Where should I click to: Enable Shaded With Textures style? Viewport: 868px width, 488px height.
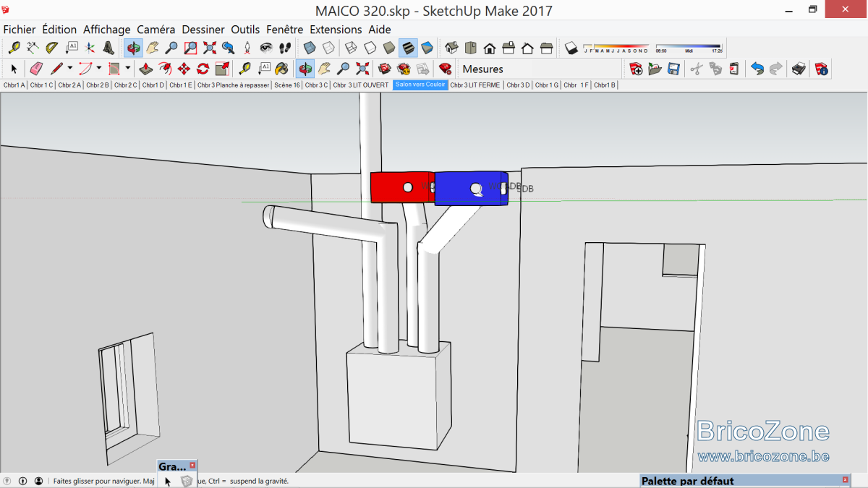point(408,48)
